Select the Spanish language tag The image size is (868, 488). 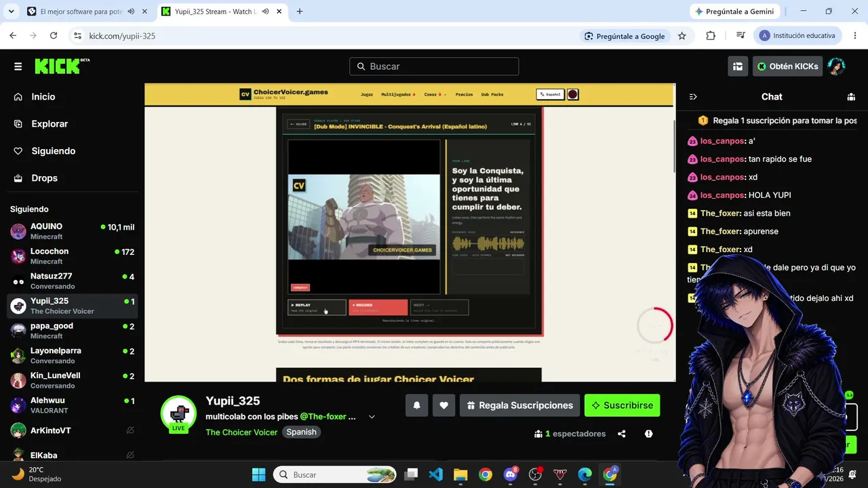pyautogui.click(x=301, y=432)
